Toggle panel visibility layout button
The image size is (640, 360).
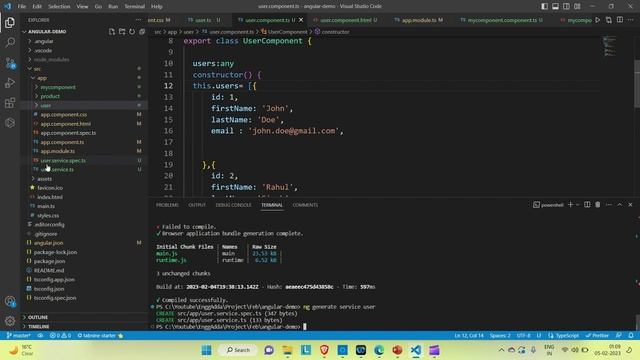pos(556,6)
